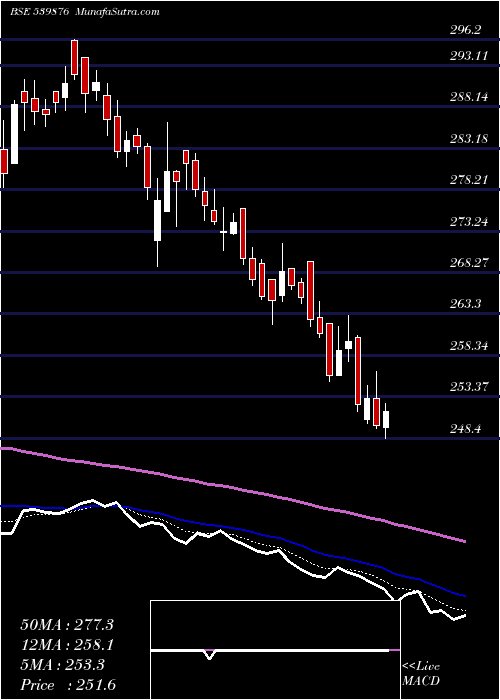This screenshot has height=700, width=500.
Task: Click the dip in the MACD line
Action: click(209, 655)
